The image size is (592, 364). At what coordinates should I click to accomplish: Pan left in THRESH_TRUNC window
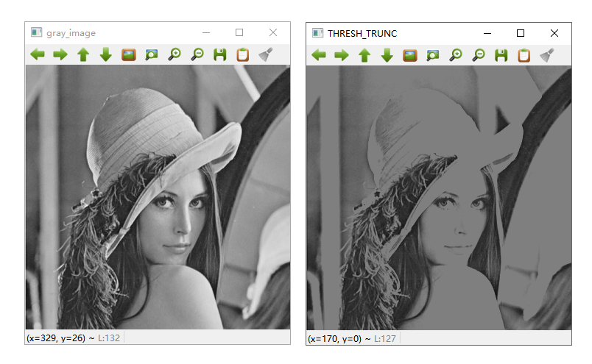[319, 55]
